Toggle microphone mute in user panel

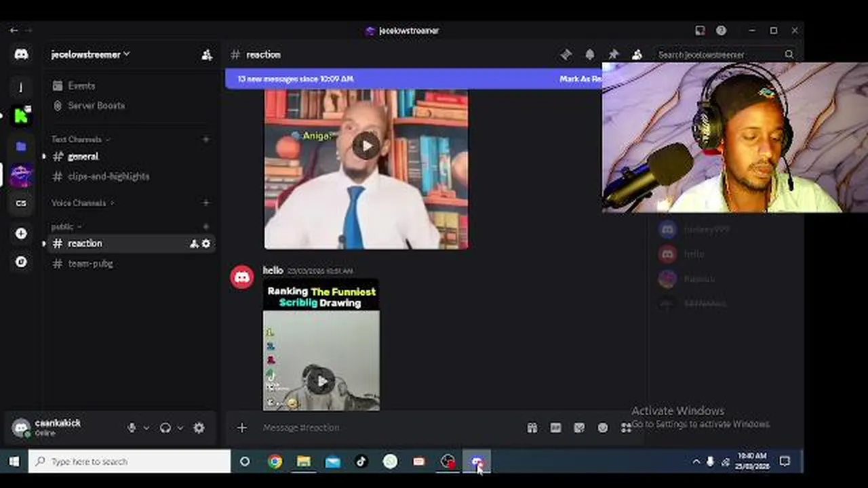click(132, 428)
